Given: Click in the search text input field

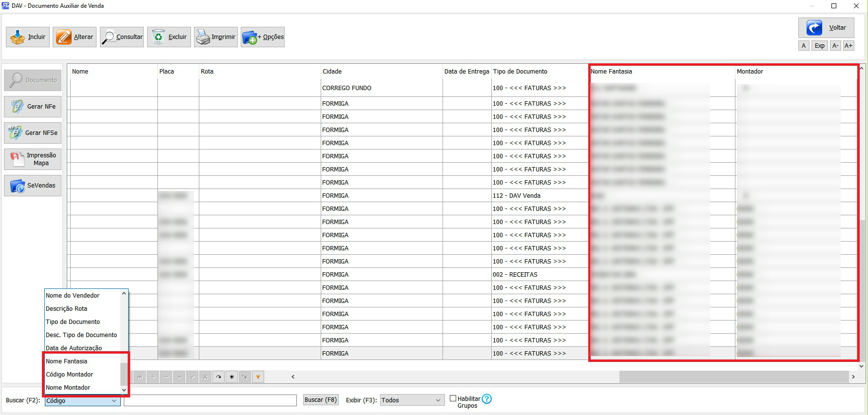Looking at the screenshot, I should (x=210, y=400).
